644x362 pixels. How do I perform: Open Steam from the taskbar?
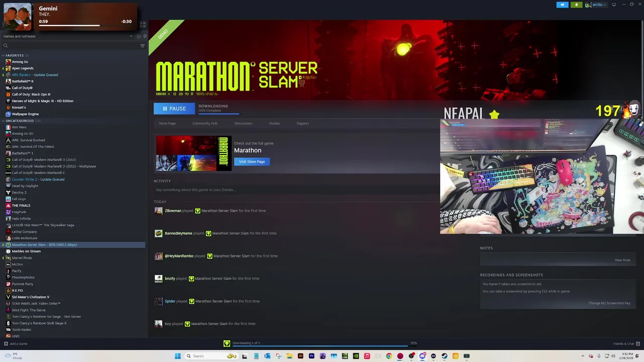tap(444, 356)
